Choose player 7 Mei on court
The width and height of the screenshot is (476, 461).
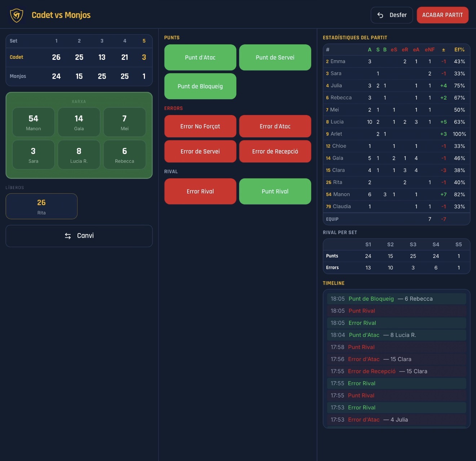point(124,122)
